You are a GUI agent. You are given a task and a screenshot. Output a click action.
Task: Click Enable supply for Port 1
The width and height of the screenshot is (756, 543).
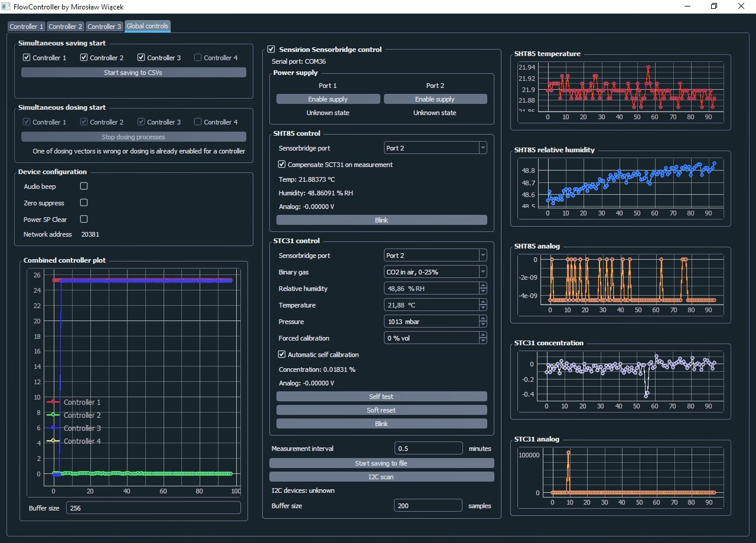click(x=328, y=99)
